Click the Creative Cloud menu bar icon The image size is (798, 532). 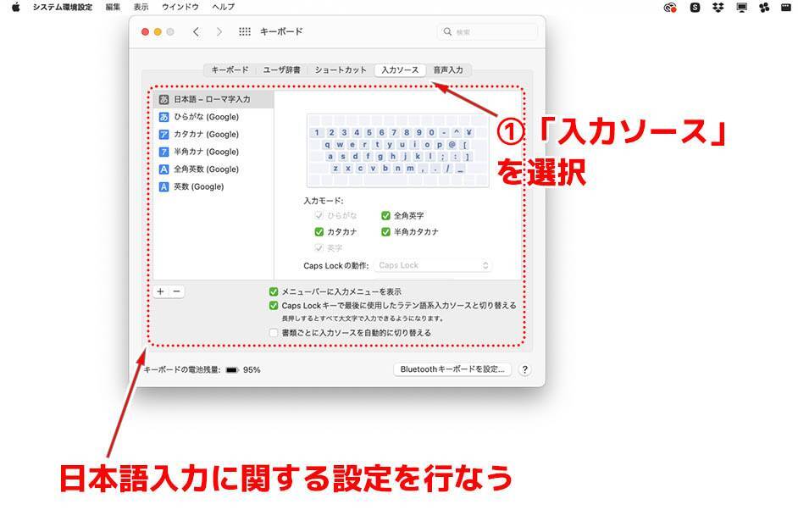[x=670, y=7]
